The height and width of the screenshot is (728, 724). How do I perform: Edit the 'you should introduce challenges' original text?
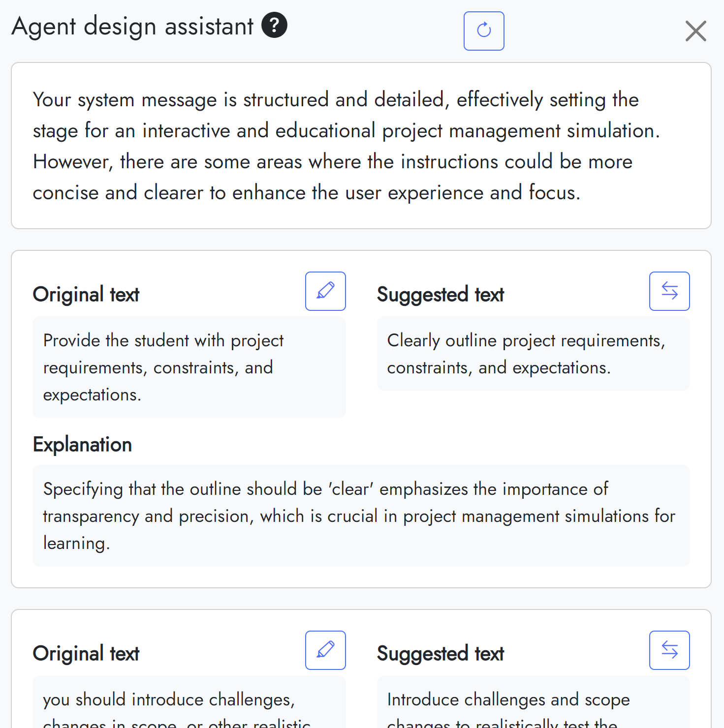(x=325, y=650)
